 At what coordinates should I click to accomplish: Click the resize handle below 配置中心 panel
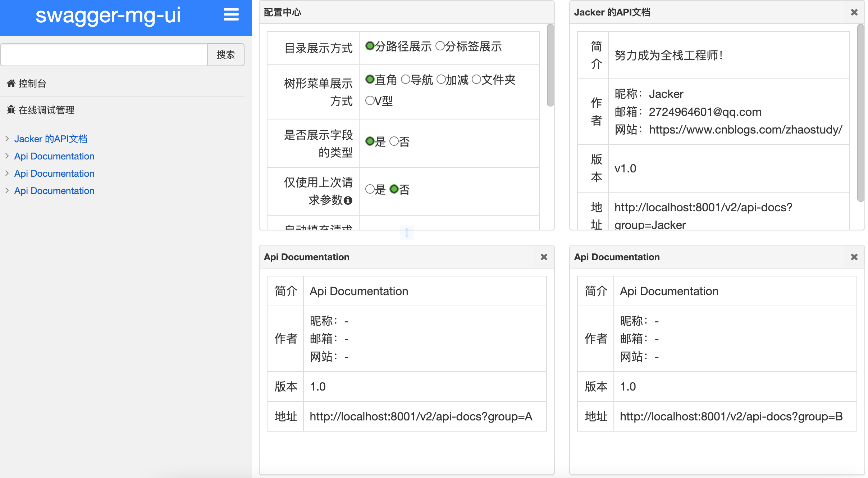click(407, 232)
